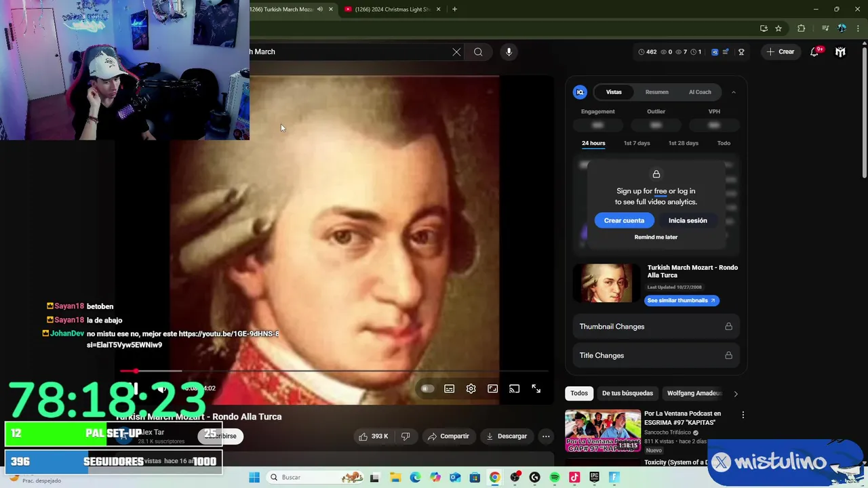The image size is (868, 488).
Task: Click the Descargar button
Action: click(x=506, y=436)
